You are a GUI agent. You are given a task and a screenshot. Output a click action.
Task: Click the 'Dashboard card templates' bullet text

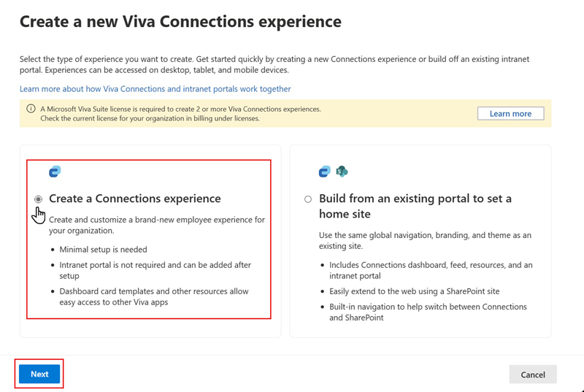point(154,296)
